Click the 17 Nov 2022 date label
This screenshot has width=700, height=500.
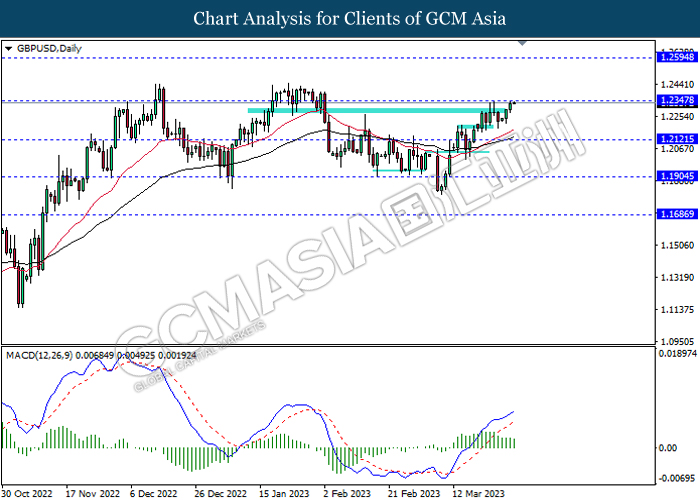click(x=93, y=494)
